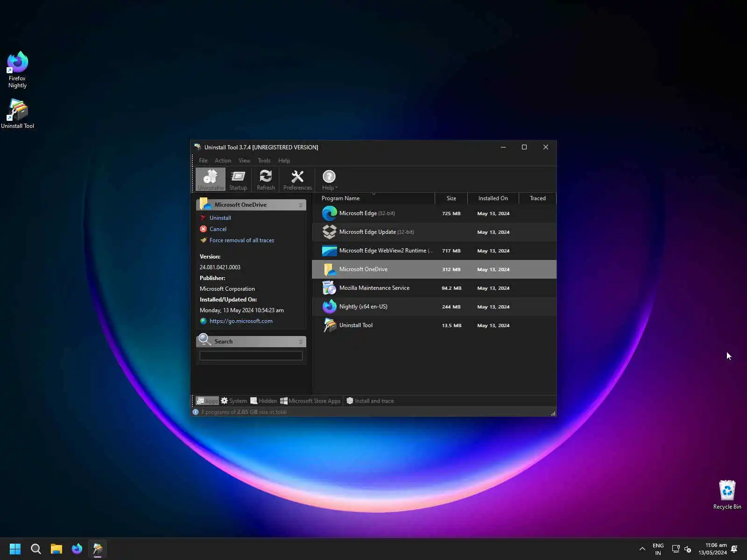Image resolution: width=747 pixels, height=560 pixels.
Task: Sort by Program Name column header
Action: click(x=373, y=198)
